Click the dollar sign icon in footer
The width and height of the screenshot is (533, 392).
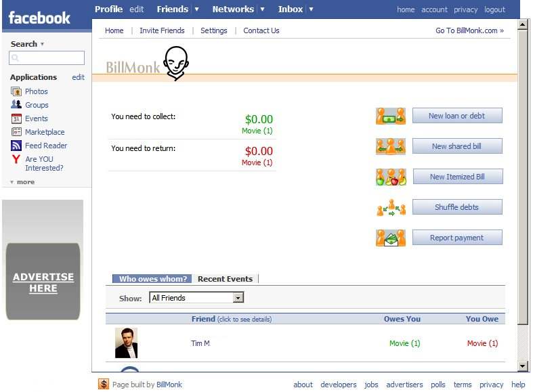[104, 384]
